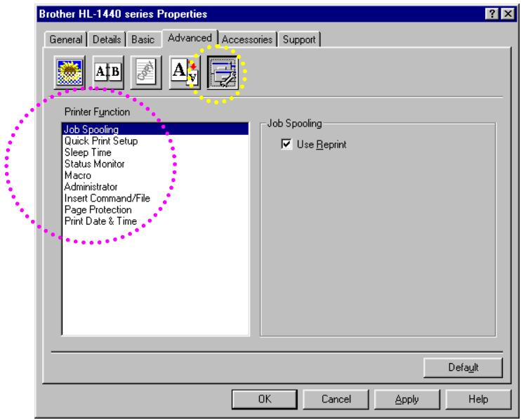Choose Sleep Time from the function list
The height and width of the screenshot is (420, 521).
coord(155,152)
